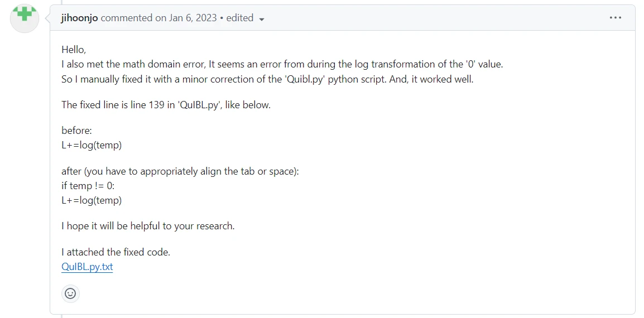This screenshot has height=318, width=644.
Task: Click the 'I attached the fixed code.' text
Action: 116,252
